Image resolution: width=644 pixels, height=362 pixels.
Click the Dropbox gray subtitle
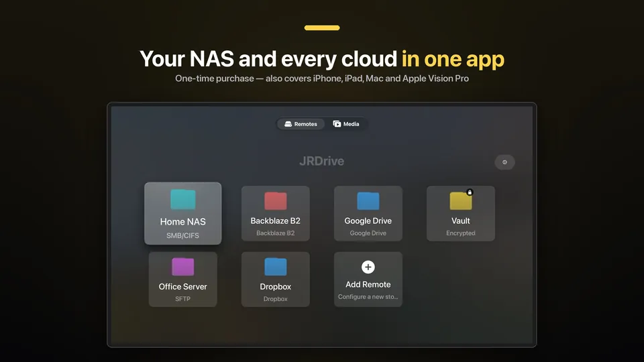click(276, 299)
